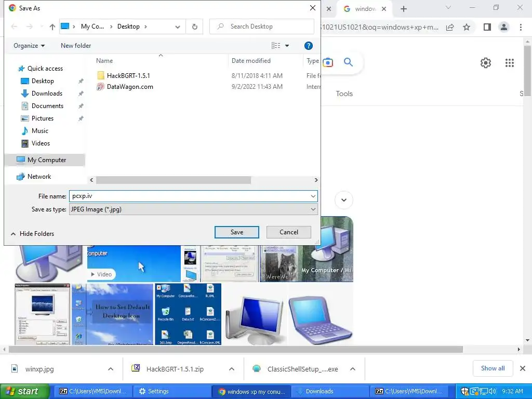Viewport: 532px width, 399px height.
Task: Open Videos in the navigation pane
Action: [41, 143]
